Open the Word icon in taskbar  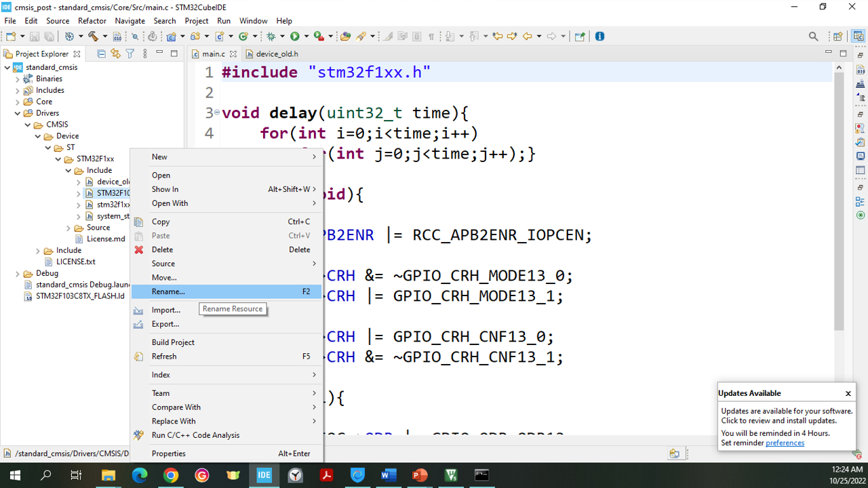[389, 475]
